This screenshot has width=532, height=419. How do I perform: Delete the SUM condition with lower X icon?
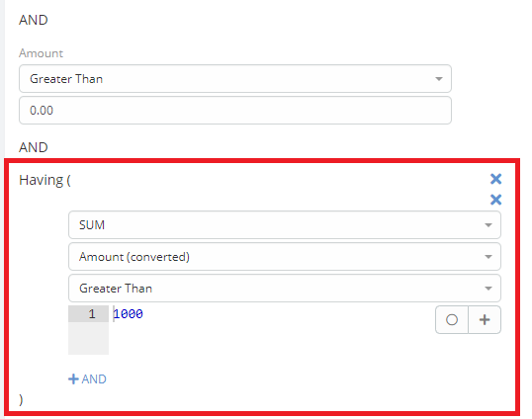pos(495,200)
